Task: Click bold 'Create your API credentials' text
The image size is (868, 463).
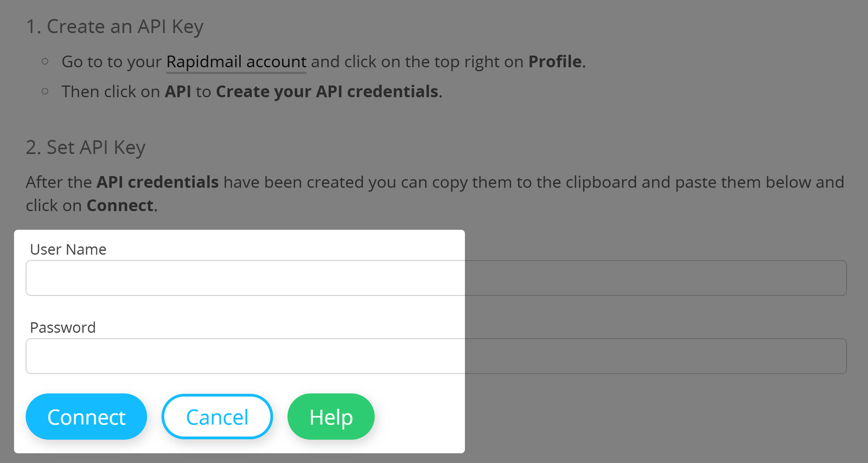Action: coord(327,92)
